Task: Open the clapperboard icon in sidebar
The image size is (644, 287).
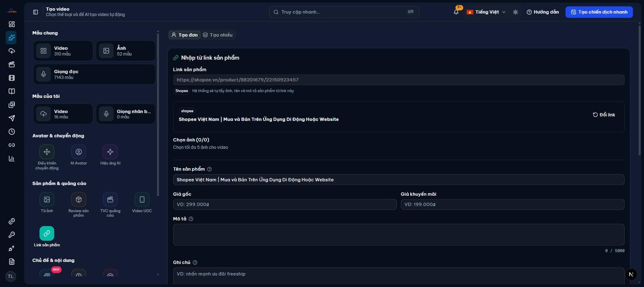Action: point(11,64)
